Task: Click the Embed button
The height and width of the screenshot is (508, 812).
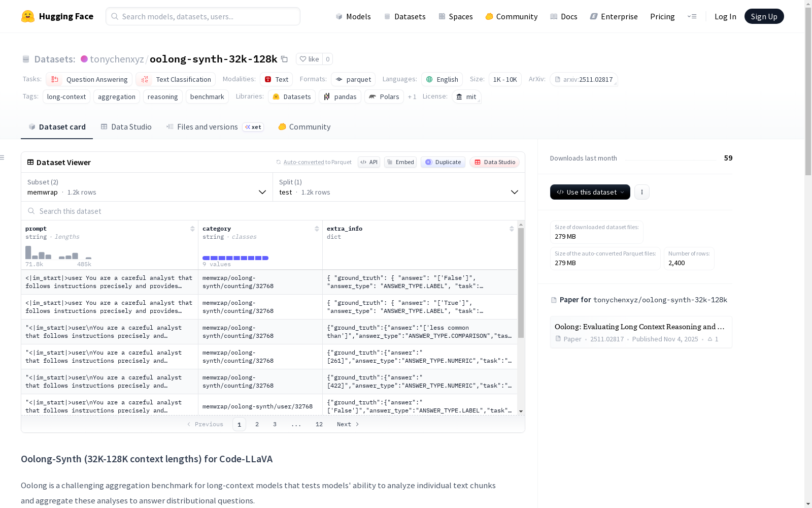Action: 400,162
